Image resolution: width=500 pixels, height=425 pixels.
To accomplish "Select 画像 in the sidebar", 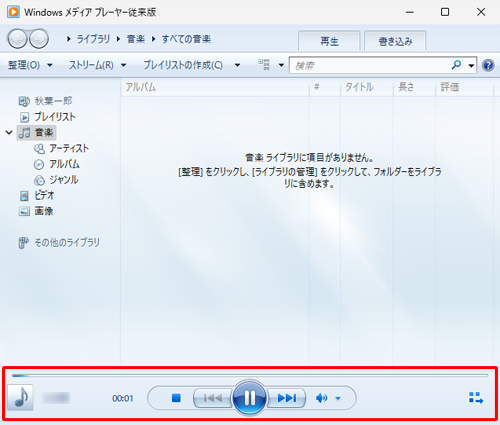I will coord(36,211).
